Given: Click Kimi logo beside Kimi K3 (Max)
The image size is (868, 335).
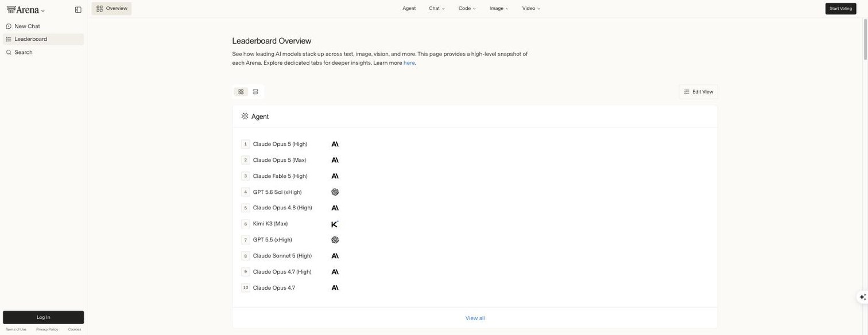Looking at the screenshot, I should 335,224.
